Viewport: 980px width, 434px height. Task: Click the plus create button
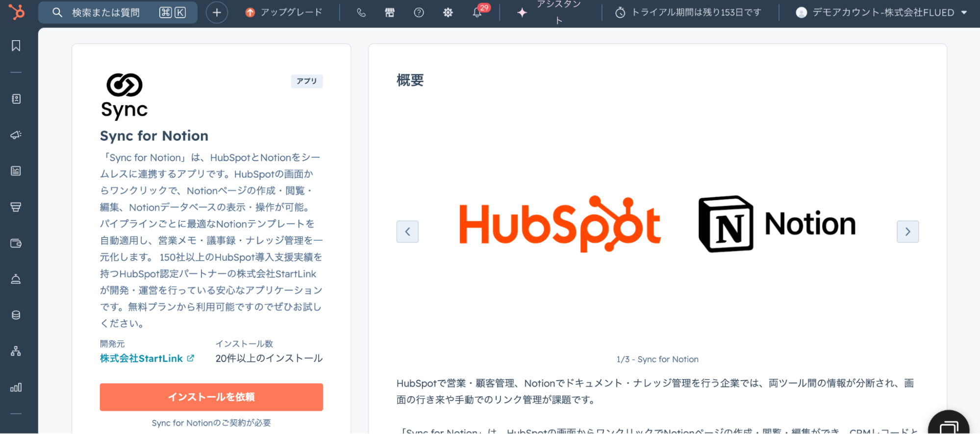(x=217, y=12)
